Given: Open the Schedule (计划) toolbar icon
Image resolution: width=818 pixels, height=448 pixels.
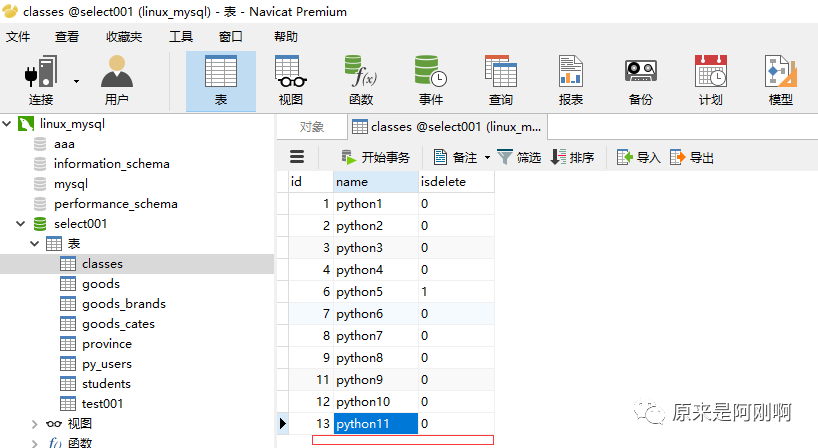Looking at the screenshot, I should click(711, 81).
